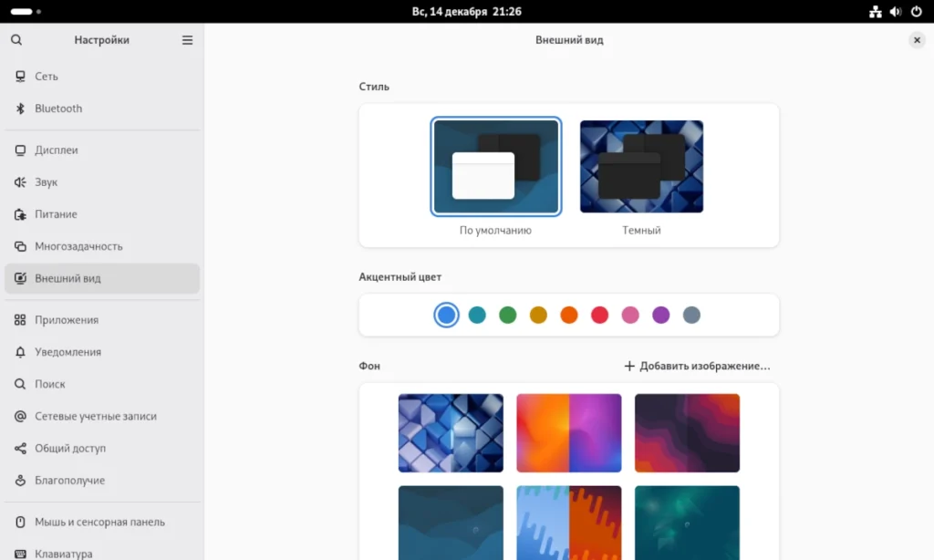Open Питание settings text label
The image size is (934, 560).
pos(56,214)
